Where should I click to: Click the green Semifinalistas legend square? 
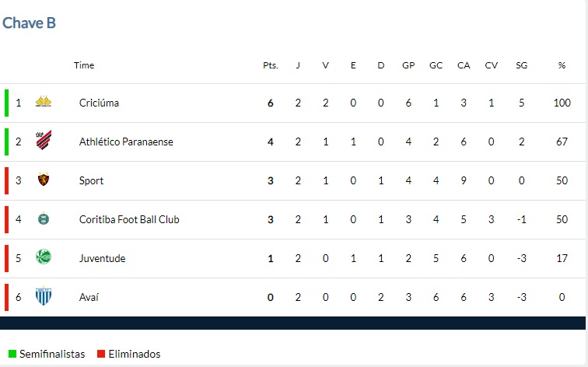pos(12,354)
